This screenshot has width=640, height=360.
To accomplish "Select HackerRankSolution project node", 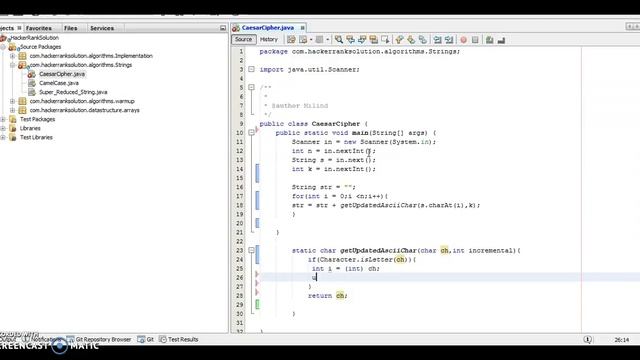I will click(35, 38).
